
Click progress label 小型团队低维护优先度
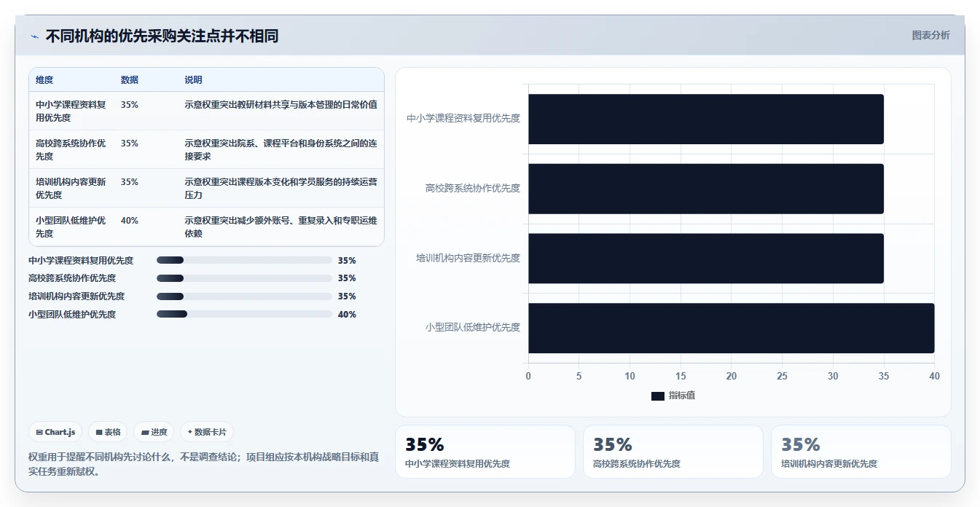click(x=72, y=315)
